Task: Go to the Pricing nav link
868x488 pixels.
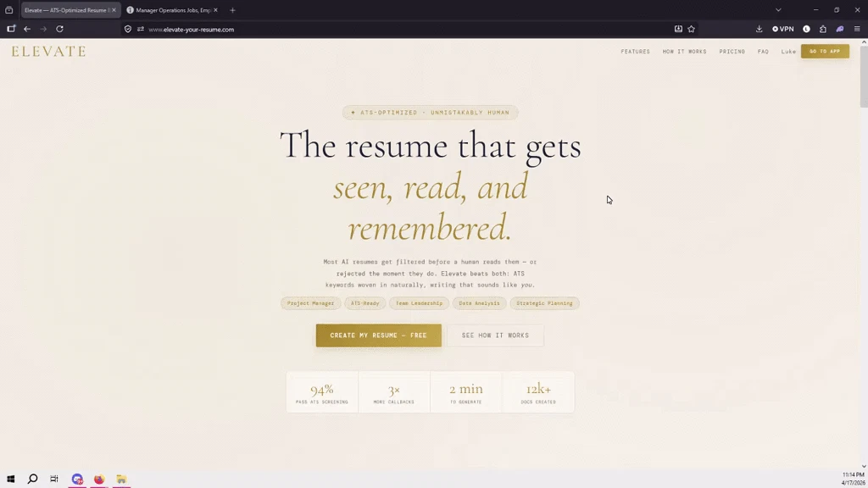Action: click(x=732, y=52)
